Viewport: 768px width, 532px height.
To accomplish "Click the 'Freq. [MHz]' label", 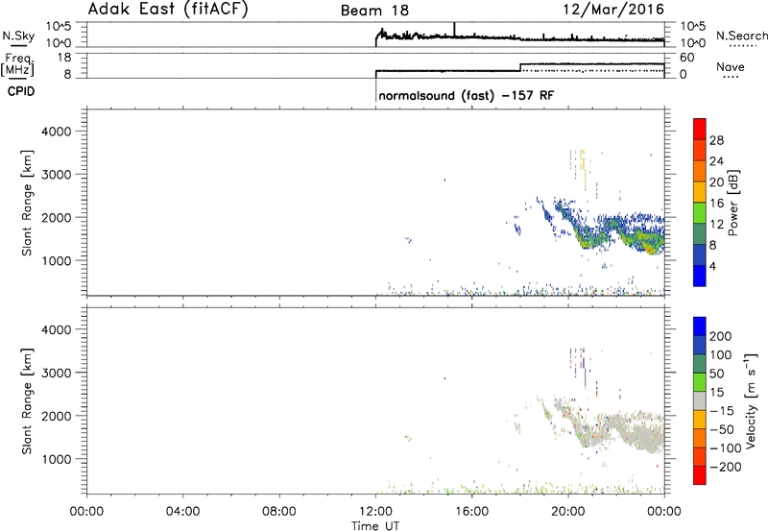I will 18,65.
